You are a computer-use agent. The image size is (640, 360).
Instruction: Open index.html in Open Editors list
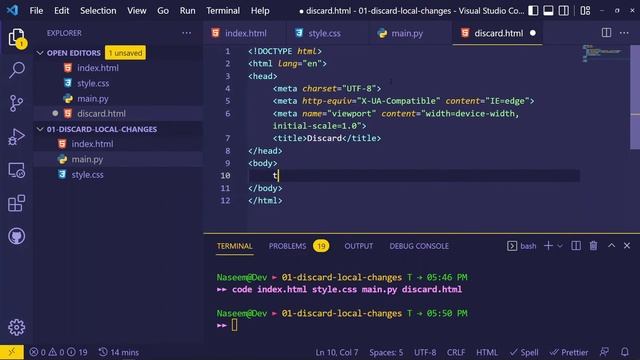coord(118,68)
